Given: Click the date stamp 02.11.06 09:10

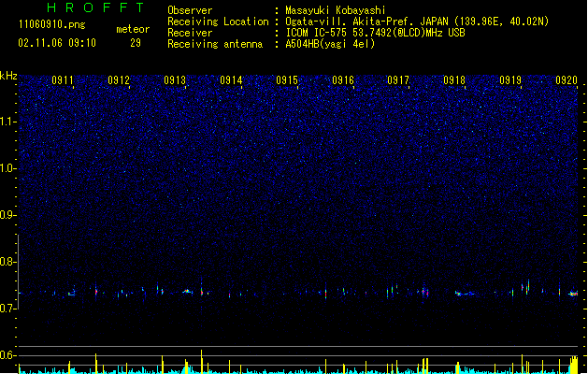Looking at the screenshot, I should (57, 43).
